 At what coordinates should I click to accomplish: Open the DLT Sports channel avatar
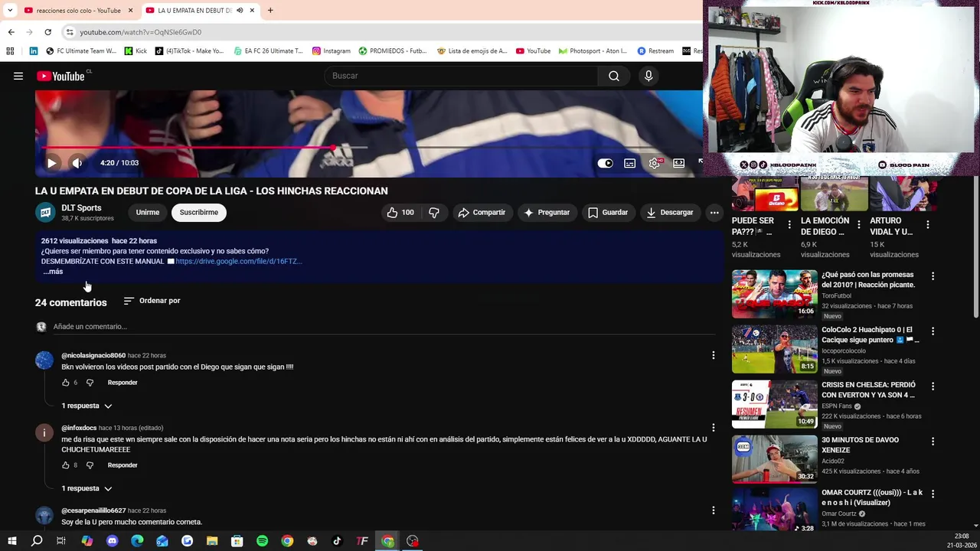tap(45, 213)
